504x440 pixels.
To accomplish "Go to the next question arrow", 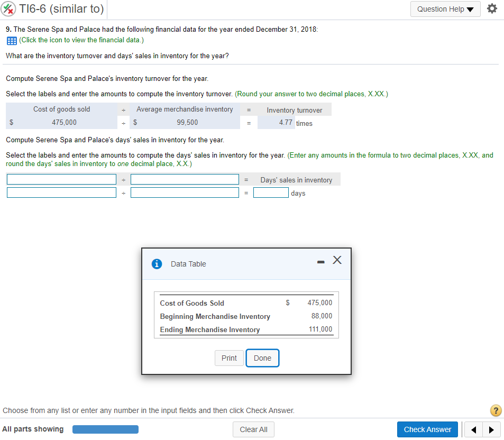I will (491, 429).
